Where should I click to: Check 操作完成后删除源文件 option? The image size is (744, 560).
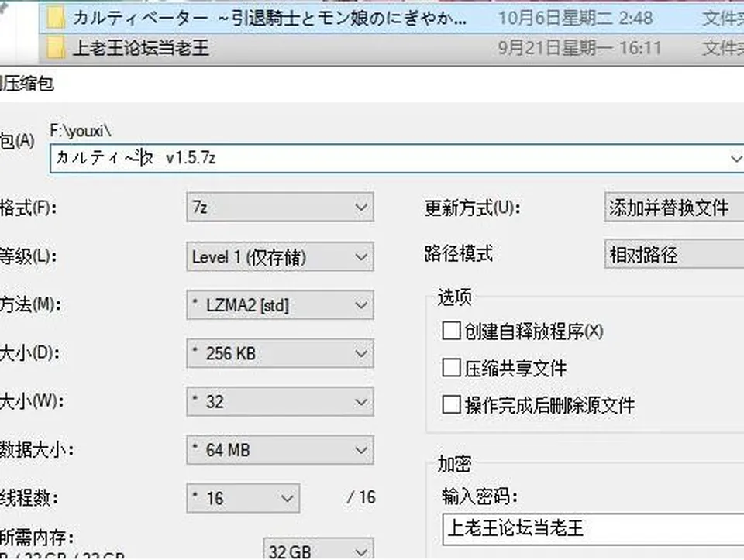point(451,405)
